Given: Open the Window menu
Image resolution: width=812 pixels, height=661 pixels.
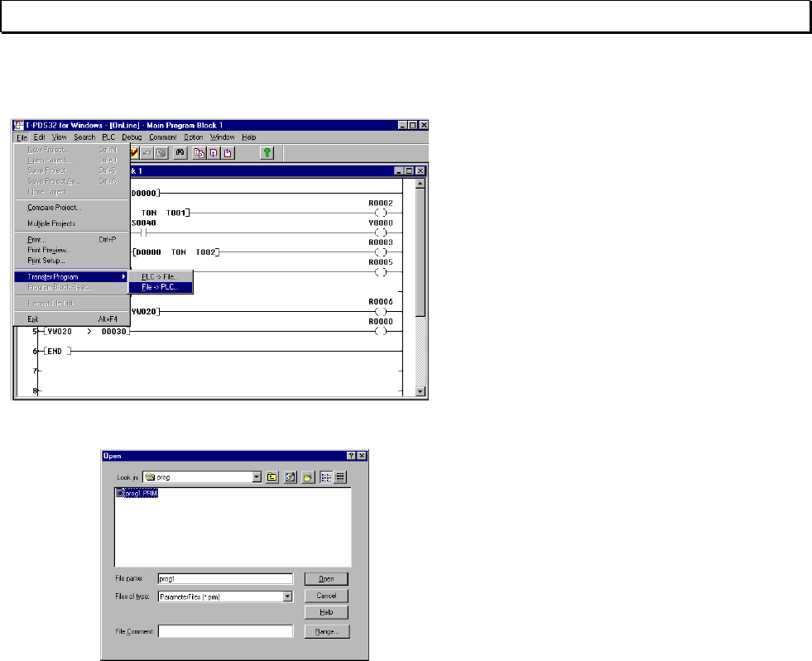Looking at the screenshot, I should [222, 137].
